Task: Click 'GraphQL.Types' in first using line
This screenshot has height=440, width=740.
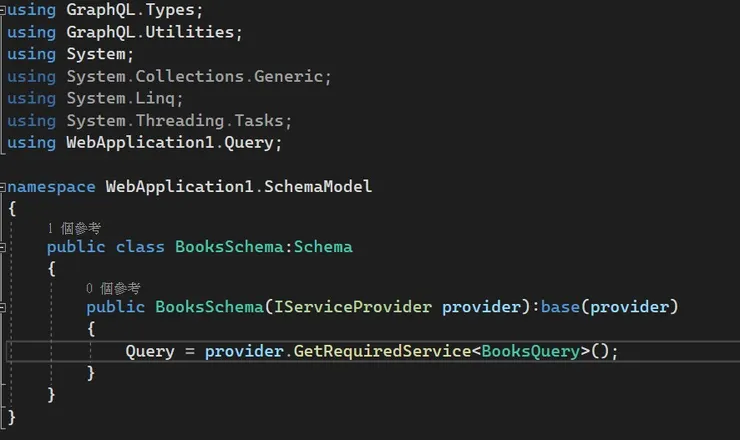Action: [x=130, y=10]
